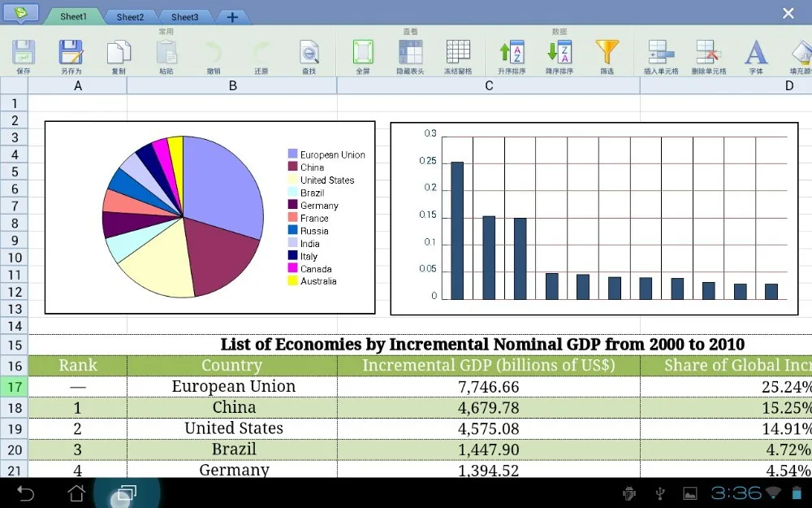Select column C header

click(489, 85)
